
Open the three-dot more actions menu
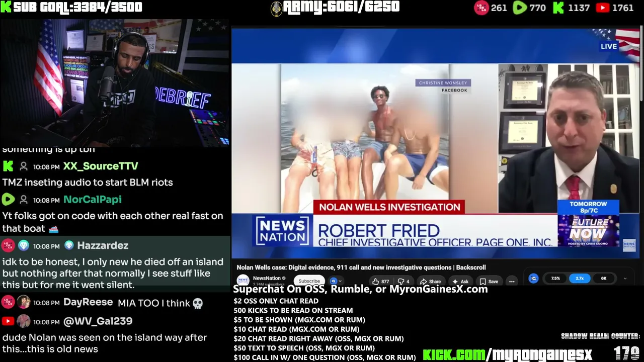pyautogui.click(x=512, y=282)
